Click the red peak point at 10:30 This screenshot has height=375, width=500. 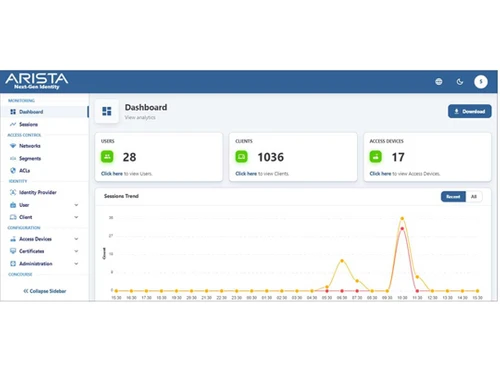click(402, 229)
